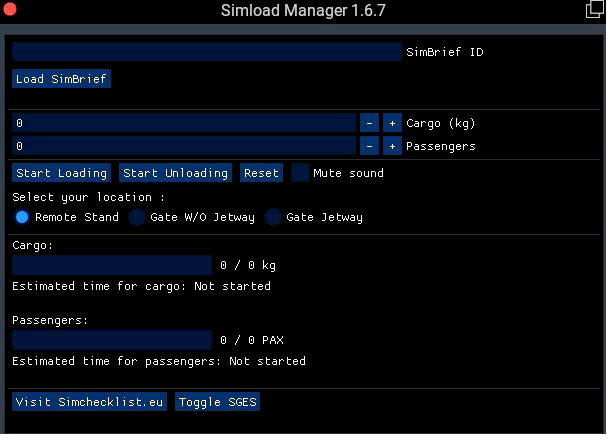
Task: Click the Passengers progress bar
Action: coord(112,340)
